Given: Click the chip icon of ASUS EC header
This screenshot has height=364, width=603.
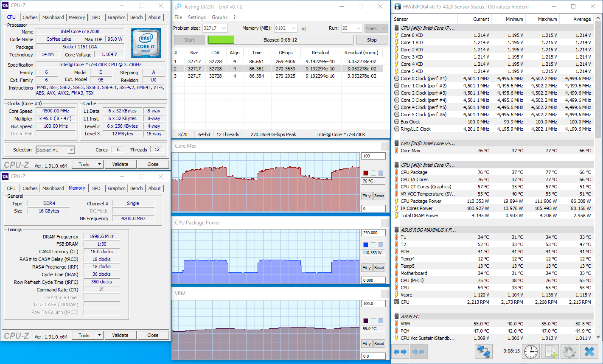Looking at the screenshot, I should (x=396, y=316).
